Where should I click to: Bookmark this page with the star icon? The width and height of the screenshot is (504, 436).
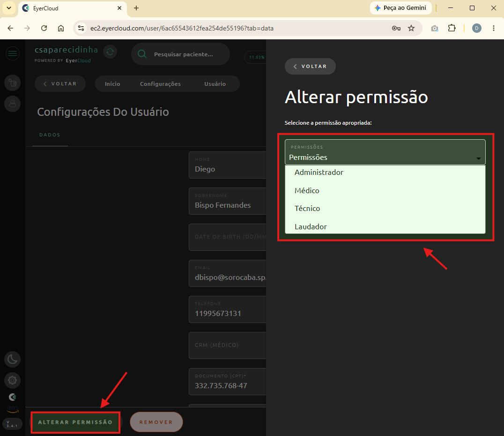pyautogui.click(x=411, y=28)
